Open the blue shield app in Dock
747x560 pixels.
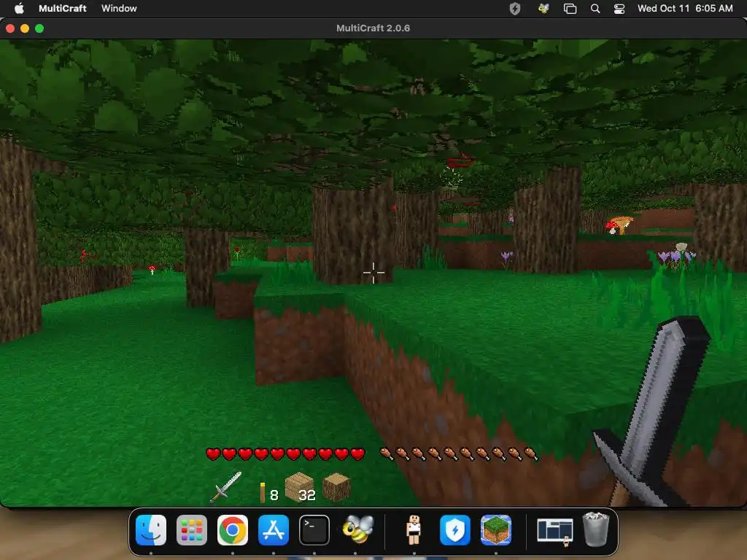pyautogui.click(x=455, y=530)
